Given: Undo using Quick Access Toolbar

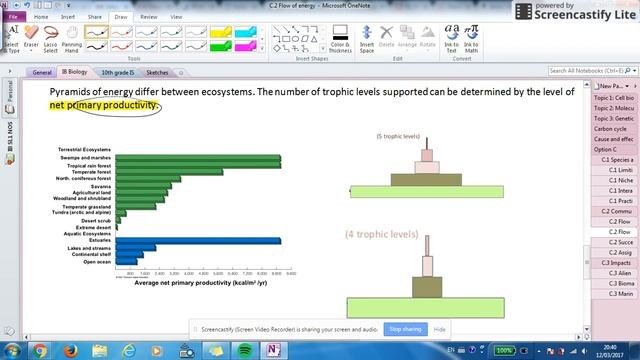Looking at the screenshot, I should pos(27,5).
